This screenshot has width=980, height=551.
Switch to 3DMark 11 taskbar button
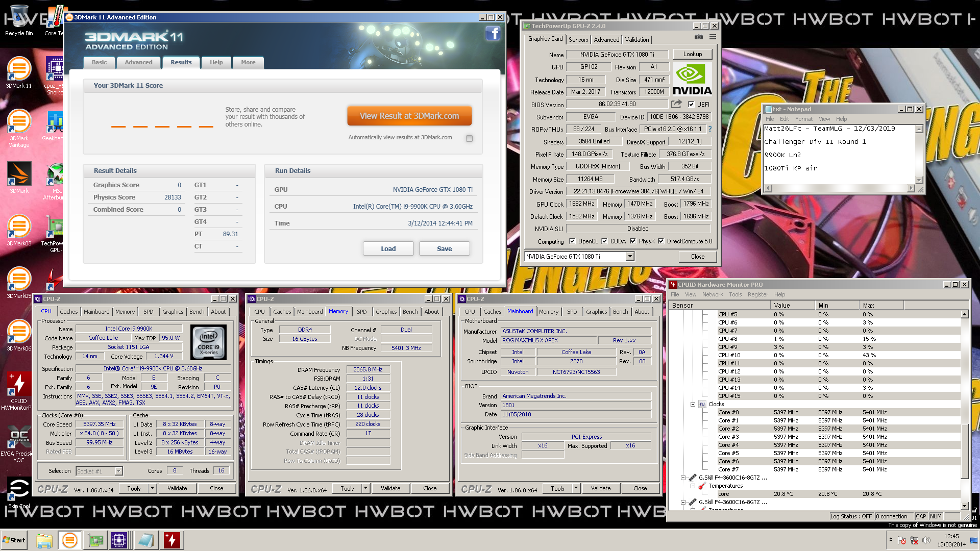tap(69, 540)
